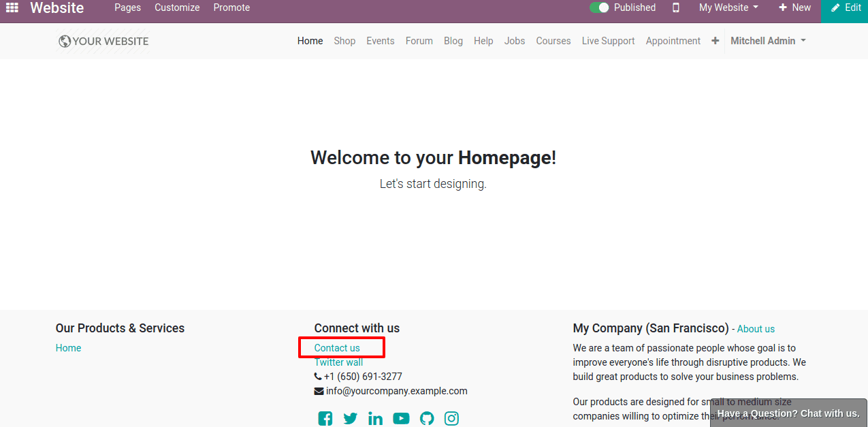Image resolution: width=868 pixels, height=427 pixels.
Task: Click the Website title in the top bar
Action: (57, 8)
